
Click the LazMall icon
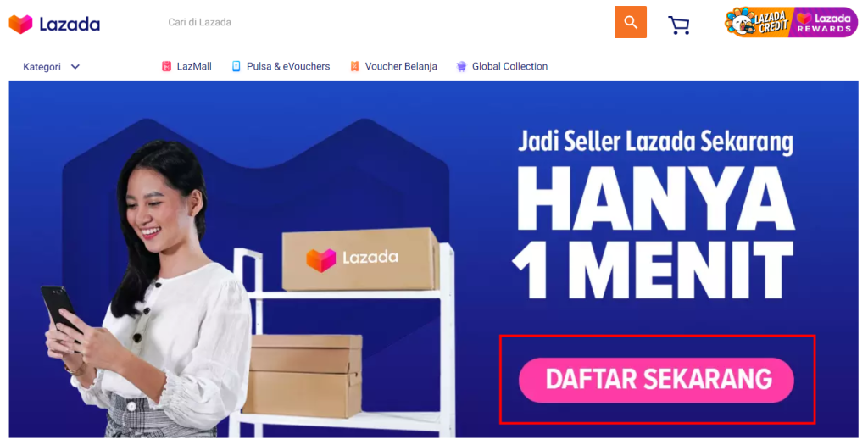166,66
